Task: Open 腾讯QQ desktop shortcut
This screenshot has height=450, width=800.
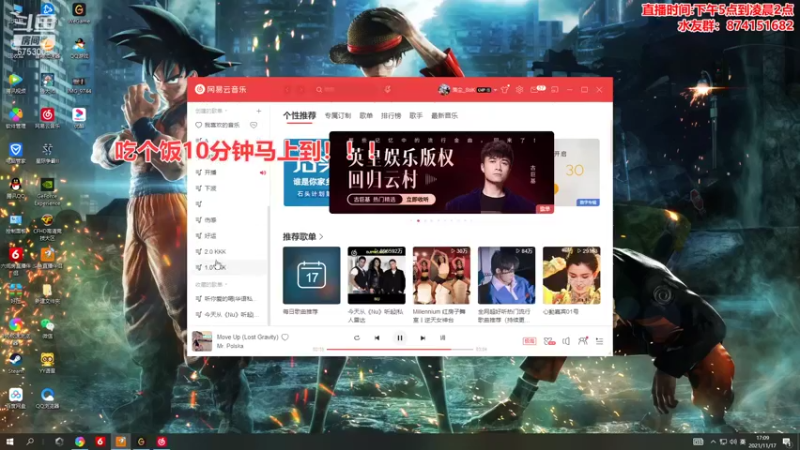Action: (16, 188)
